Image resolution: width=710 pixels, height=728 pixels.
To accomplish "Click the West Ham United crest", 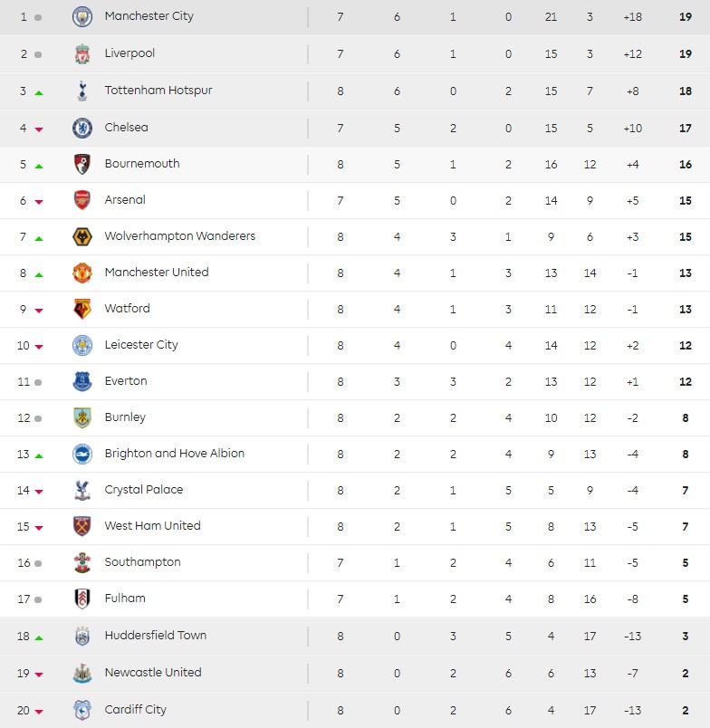I will tap(82, 526).
